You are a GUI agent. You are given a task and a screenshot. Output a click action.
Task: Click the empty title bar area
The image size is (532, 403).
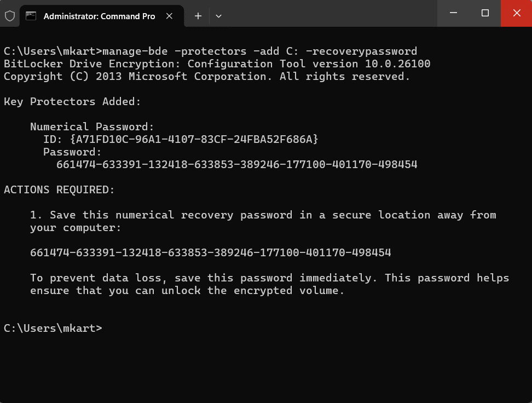[328, 13]
